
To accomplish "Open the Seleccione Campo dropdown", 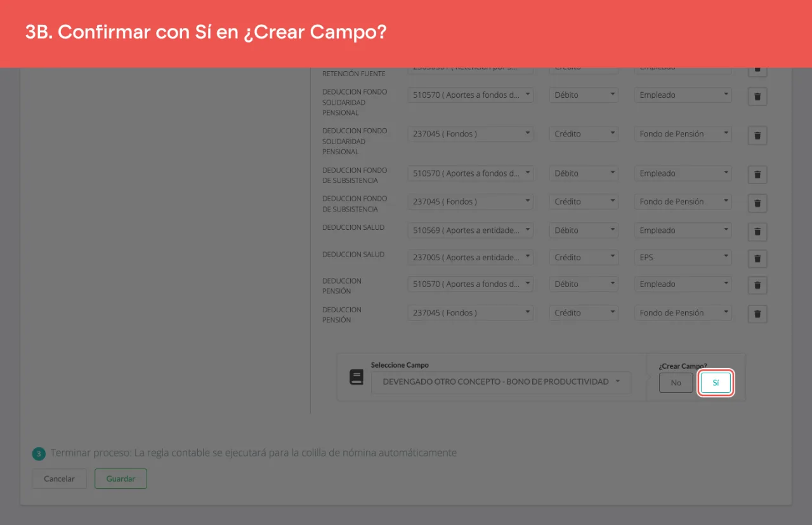I will (501, 382).
